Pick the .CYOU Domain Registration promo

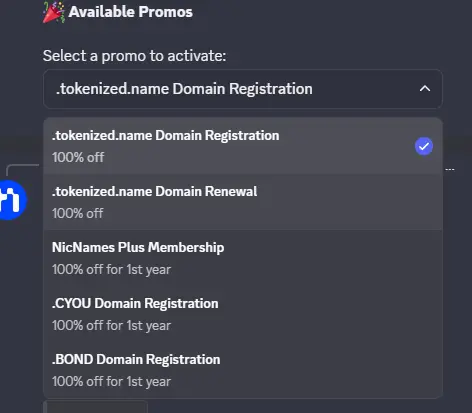point(243,314)
